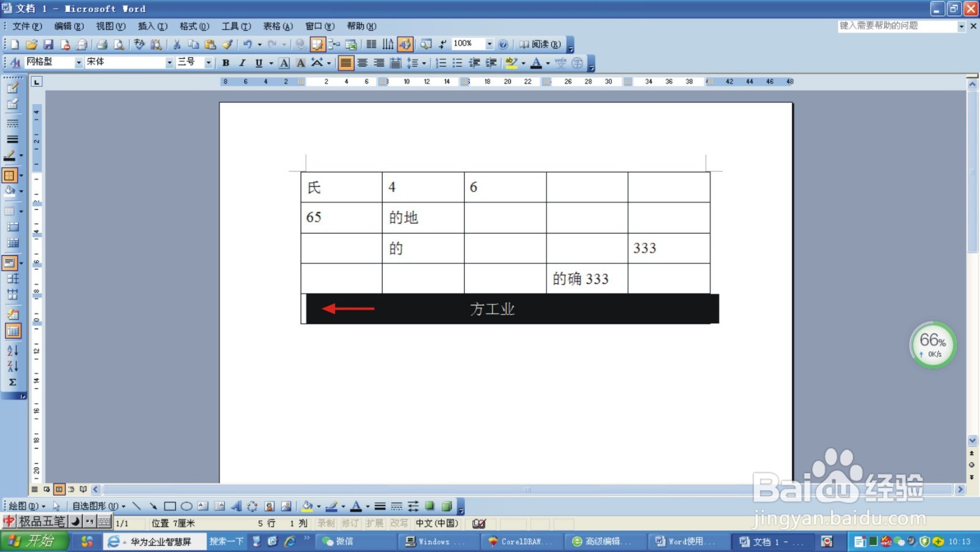Paste from the clipboard icon
The image size is (980, 552).
click(210, 44)
